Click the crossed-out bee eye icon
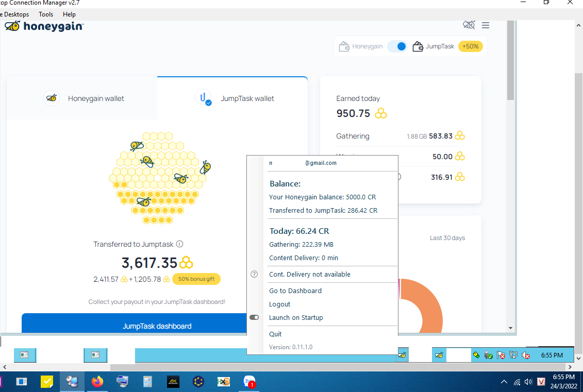This screenshot has width=583, height=392. (469, 25)
